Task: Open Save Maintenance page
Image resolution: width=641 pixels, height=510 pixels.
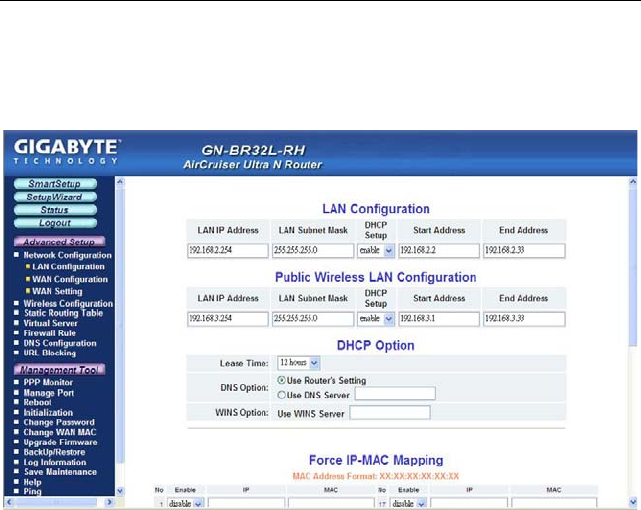Action: [60, 472]
